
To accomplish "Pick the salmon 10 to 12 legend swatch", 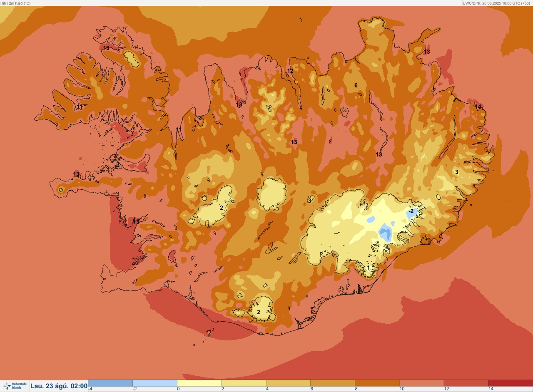I will (421, 383).
